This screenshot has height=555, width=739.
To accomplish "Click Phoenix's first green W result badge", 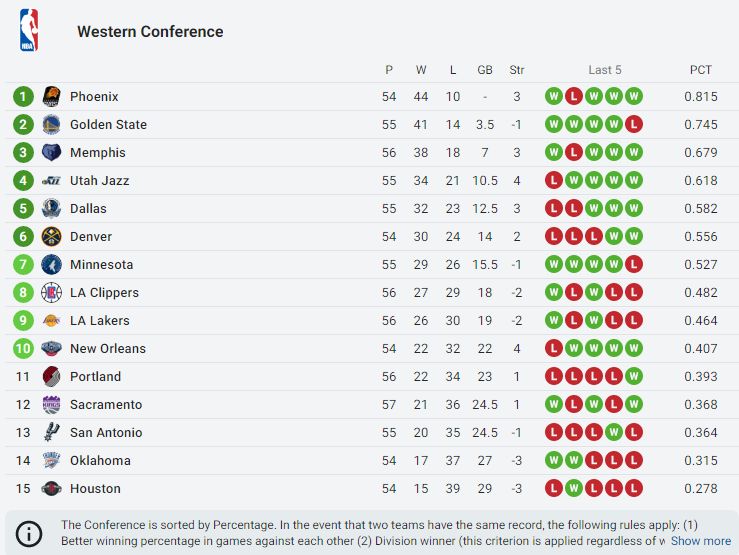I will (553, 97).
